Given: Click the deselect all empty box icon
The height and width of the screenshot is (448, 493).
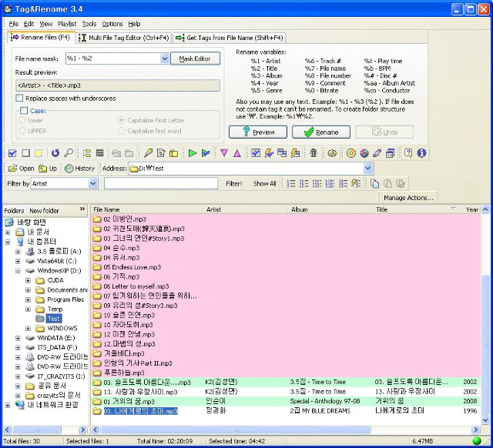Looking at the screenshot, I should [25, 153].
